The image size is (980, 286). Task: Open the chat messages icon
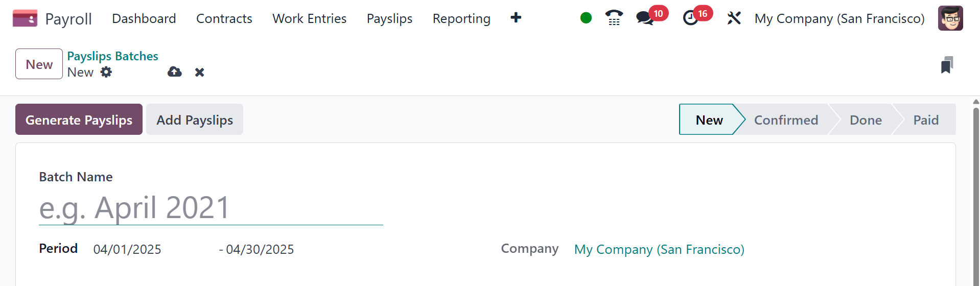tap(645, 18)
